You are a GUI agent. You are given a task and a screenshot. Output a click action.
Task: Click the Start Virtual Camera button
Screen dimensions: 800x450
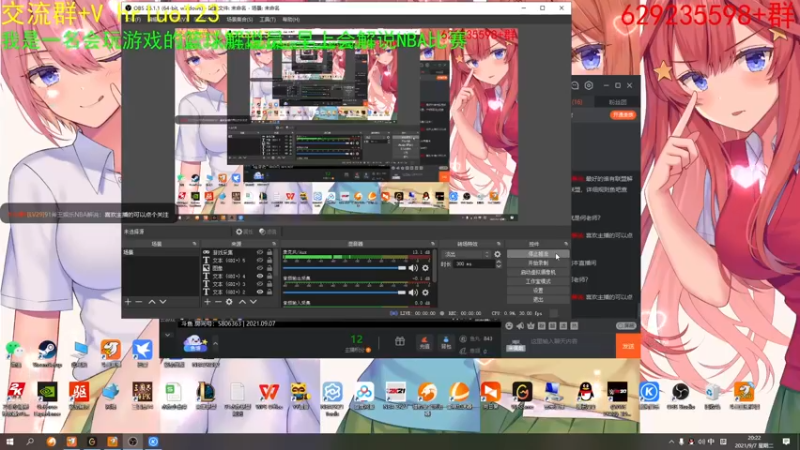click(x=538, y=272)
